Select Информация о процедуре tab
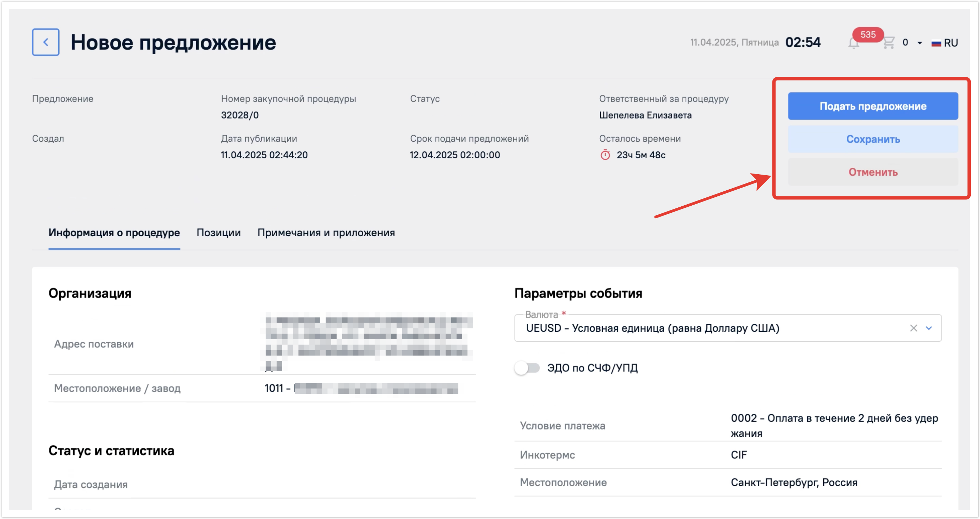This screenshot has width=980, height=519. point(114,233)
